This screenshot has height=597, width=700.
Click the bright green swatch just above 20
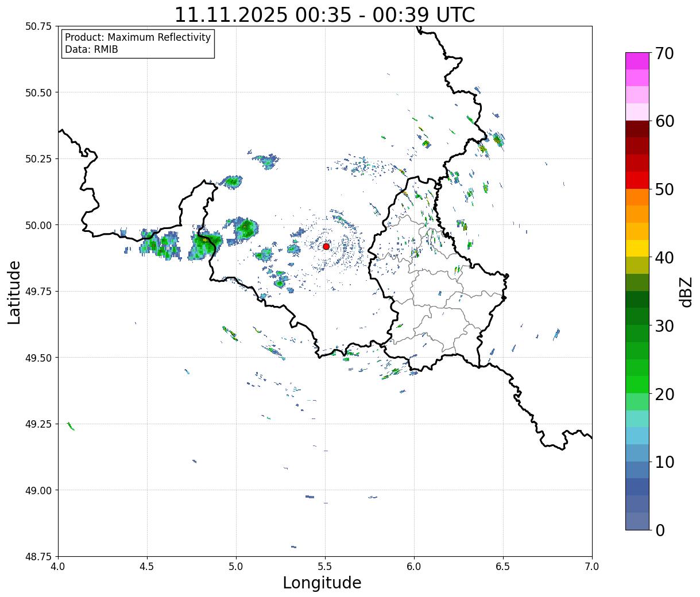tap(637, 385)
